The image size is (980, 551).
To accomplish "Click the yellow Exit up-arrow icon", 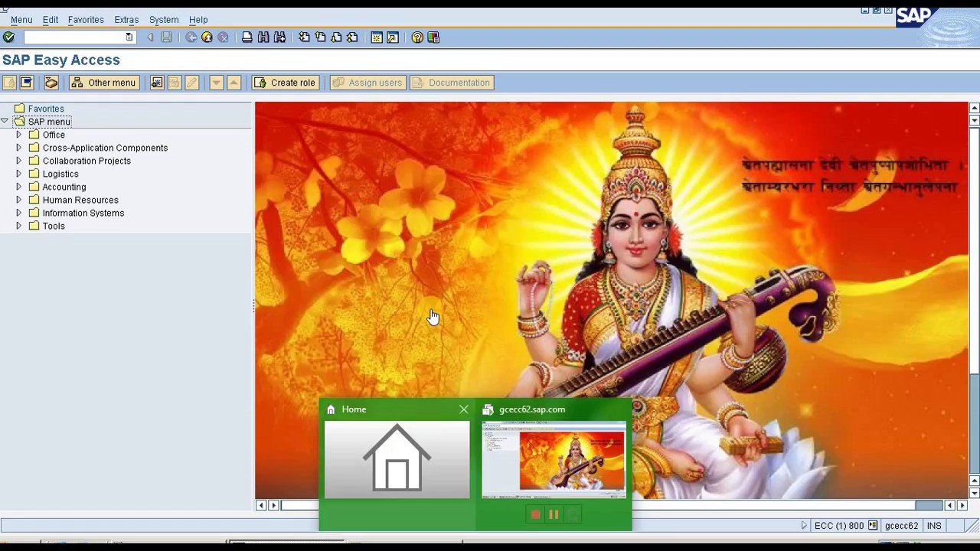I will [x=207, y=37].
